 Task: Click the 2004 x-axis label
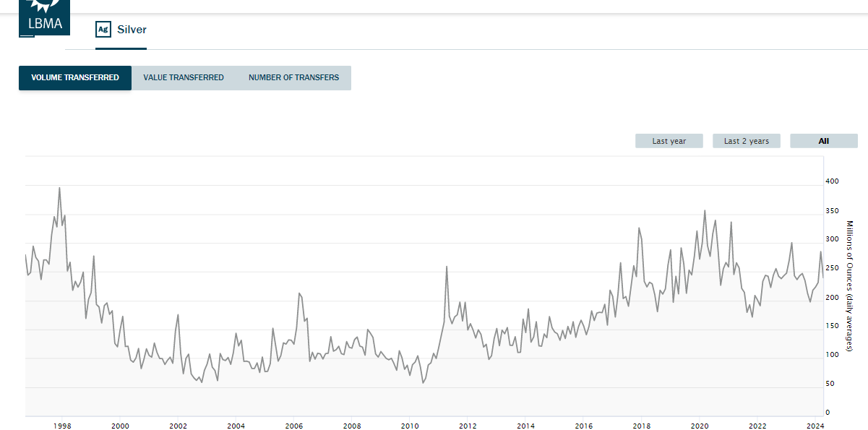[x=236, y=426]
